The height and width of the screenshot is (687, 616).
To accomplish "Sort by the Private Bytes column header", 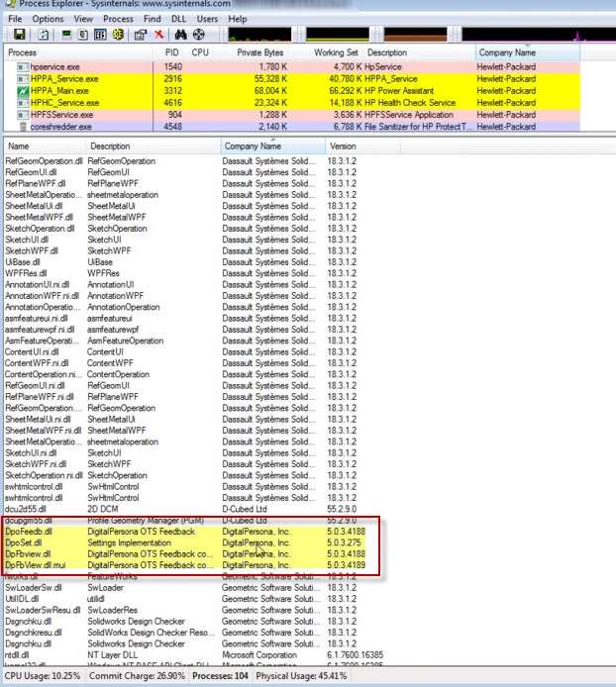I will 253,52.
